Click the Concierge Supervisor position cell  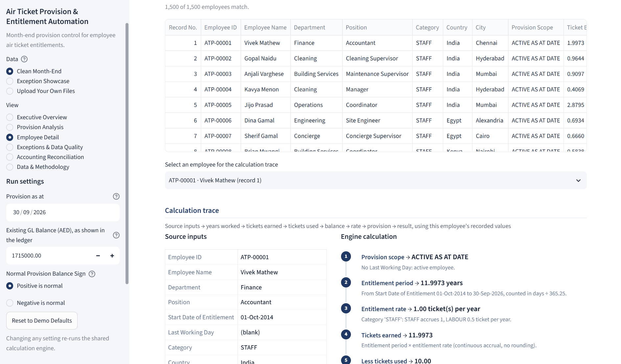click(377, 136)
